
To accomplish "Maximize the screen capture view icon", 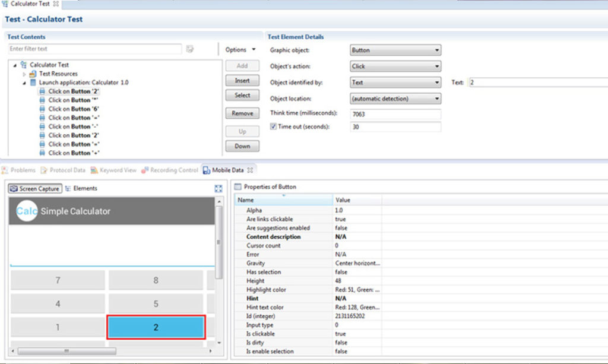I will click(218, 188).
